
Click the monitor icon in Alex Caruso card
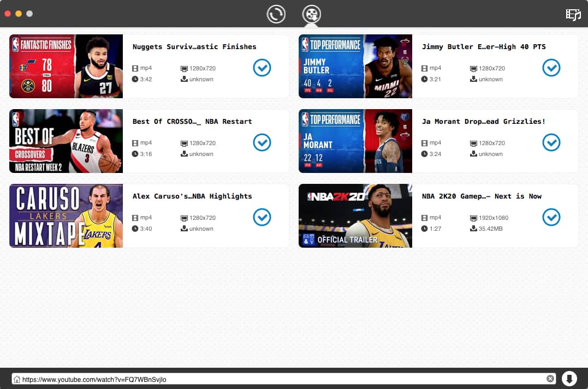[184, 218]
